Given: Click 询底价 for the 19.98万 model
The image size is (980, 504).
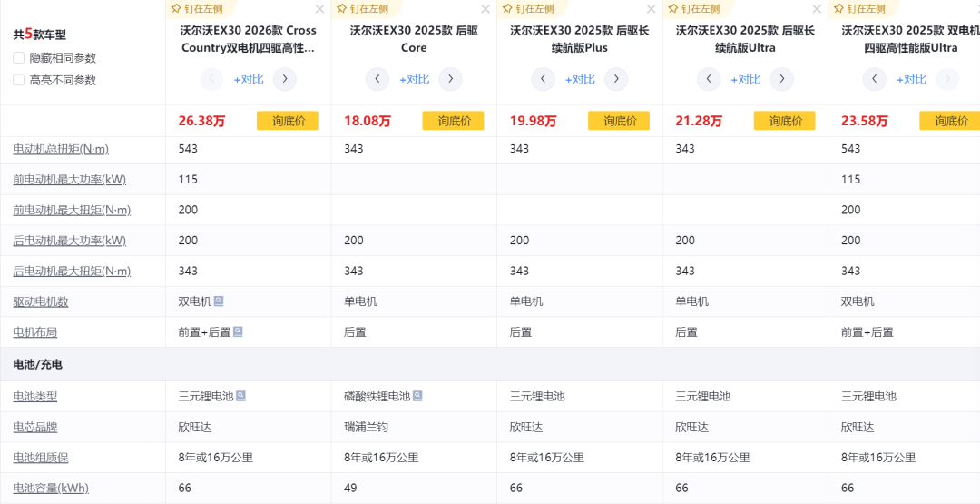Looking at the screenshot, I should [619, 121].
